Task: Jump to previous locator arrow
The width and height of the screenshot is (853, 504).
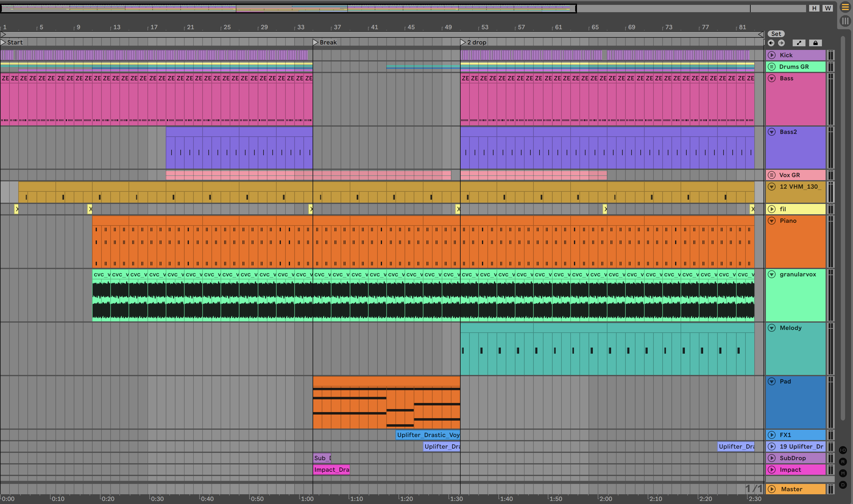Action: (771, 43)
